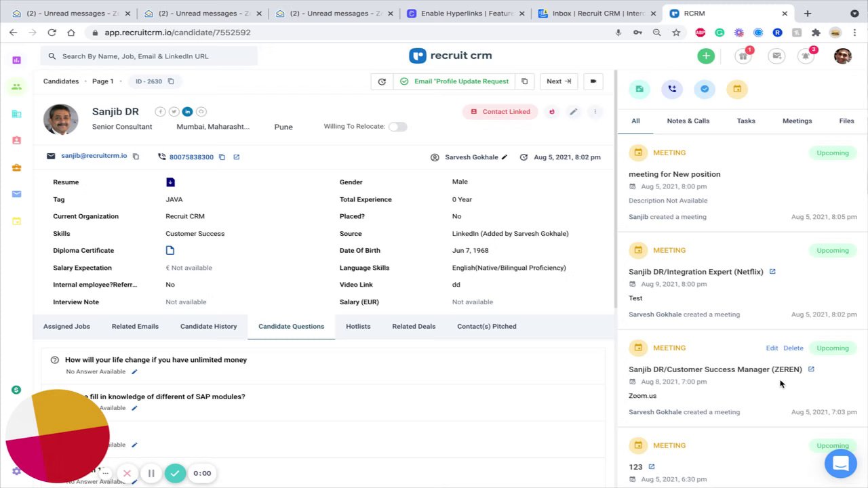Switch to the Files activity tab
The image size is (868, 488).
click(x=846, y=121)
